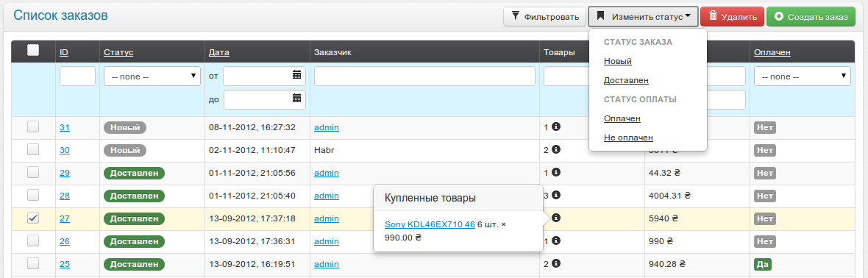Open the Оплачен filter dropdown
868x278 pixels.
802,76
